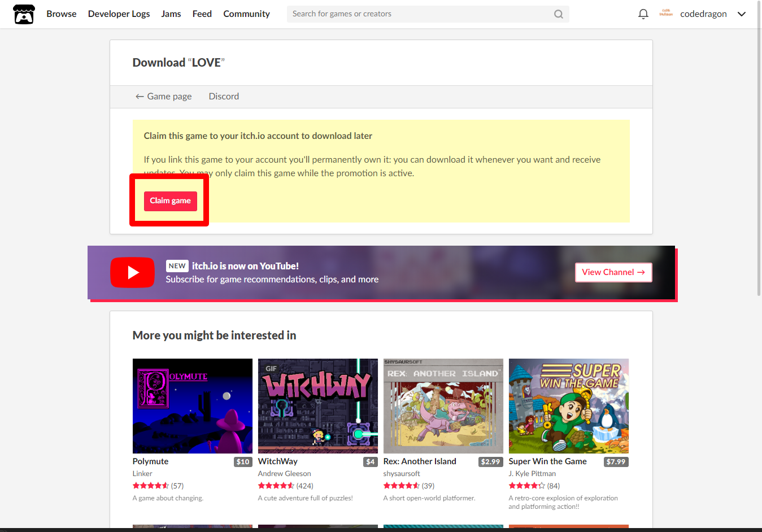Open the Jams page
Screen dimensions: 762x532
[x=171, y=14]
